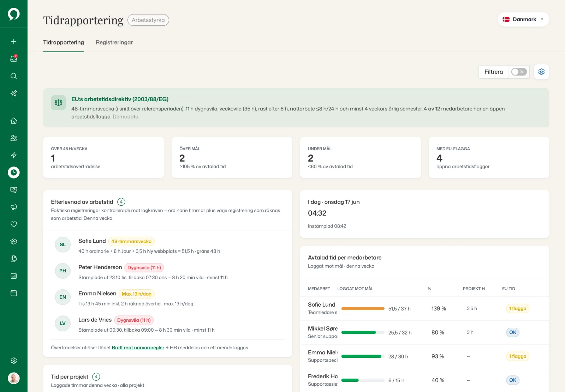Toggle the Filtrera switch
Image resolution: width=565 pixels, height=392 pixels.
pos(519,72)
